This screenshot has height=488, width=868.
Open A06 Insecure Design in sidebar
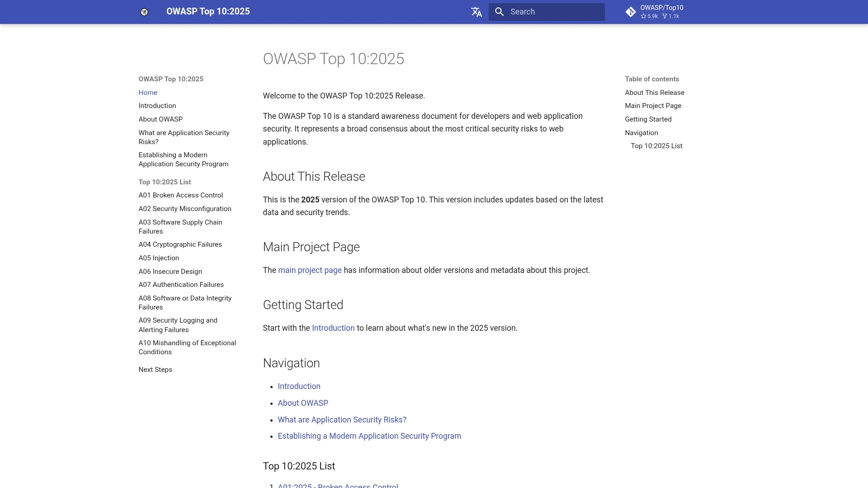point(170,272)
